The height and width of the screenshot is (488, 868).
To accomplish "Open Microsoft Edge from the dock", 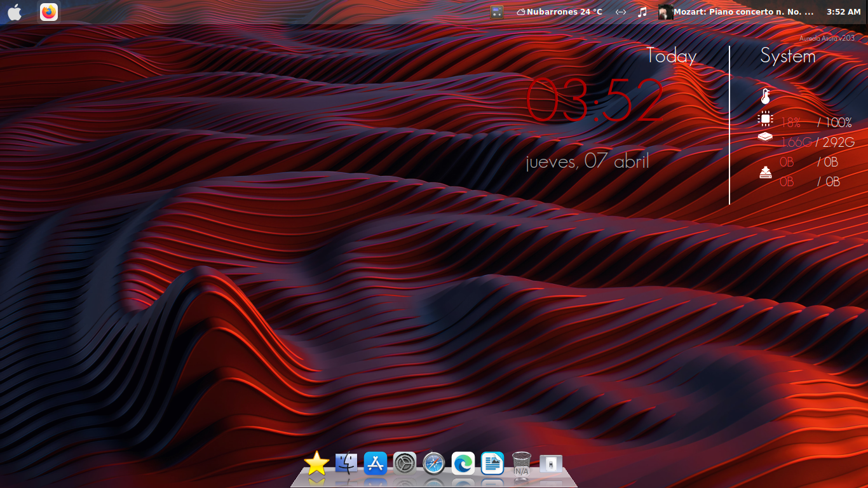I will tap(463, 464).
